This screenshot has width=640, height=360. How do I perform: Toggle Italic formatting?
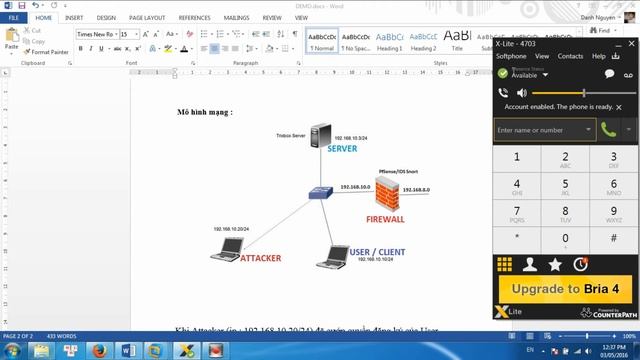click(x=91, y=49)
